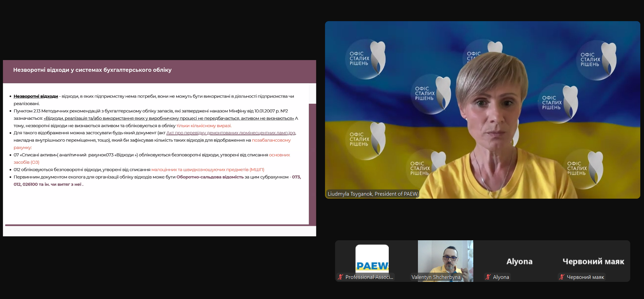Click the 'Офіс сталих рішень' logo in the video's top-left
The height and width of the screenshot is (299, 644).
point(365,59)
